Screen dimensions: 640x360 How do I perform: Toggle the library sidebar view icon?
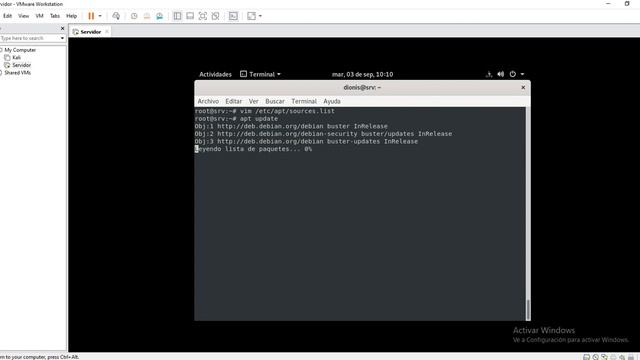click(x=177, y=16)
